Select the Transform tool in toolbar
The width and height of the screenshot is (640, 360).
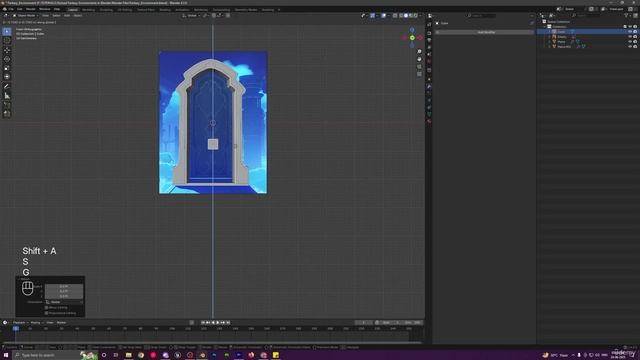[x=7, y=77]
